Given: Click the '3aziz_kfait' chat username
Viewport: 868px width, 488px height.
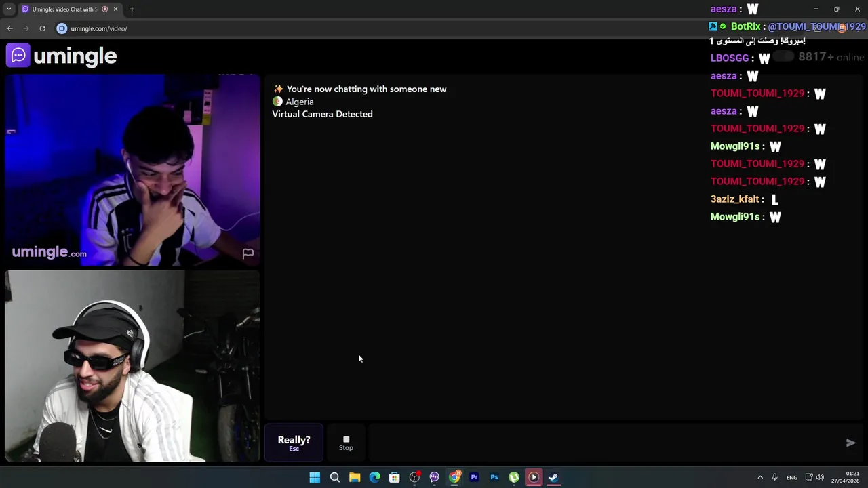Looking at the screenshot, I should [x=734, y=199].
